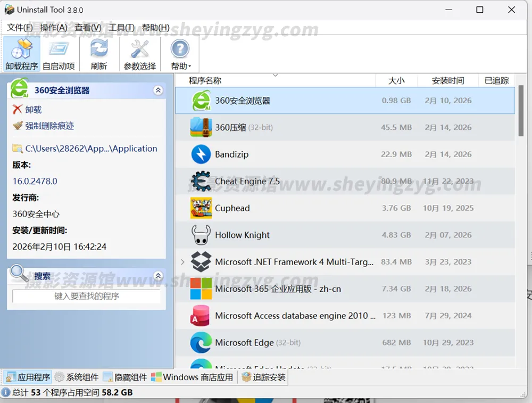This screenshot has height=403, width=532.
Task: Click the 682 MB size cell
Action: [396, 342]
